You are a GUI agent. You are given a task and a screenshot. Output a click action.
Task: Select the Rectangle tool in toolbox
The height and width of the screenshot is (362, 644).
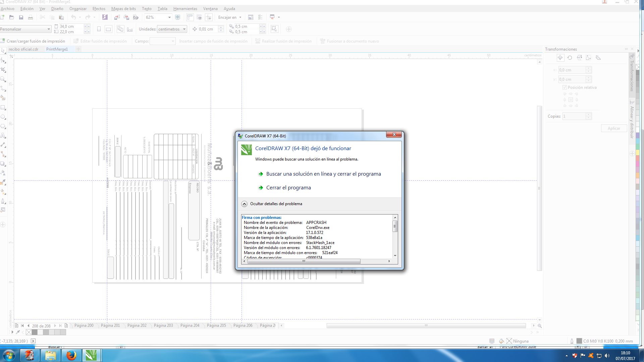[3, 108]
